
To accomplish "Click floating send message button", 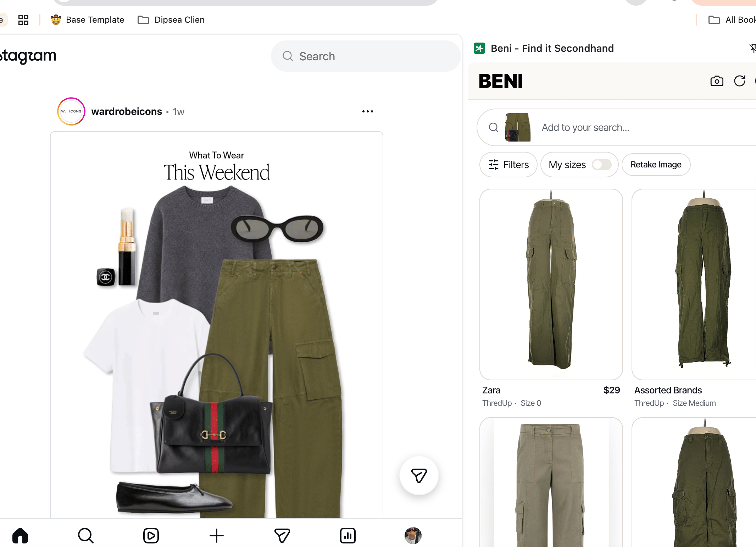I will point(419,475).
